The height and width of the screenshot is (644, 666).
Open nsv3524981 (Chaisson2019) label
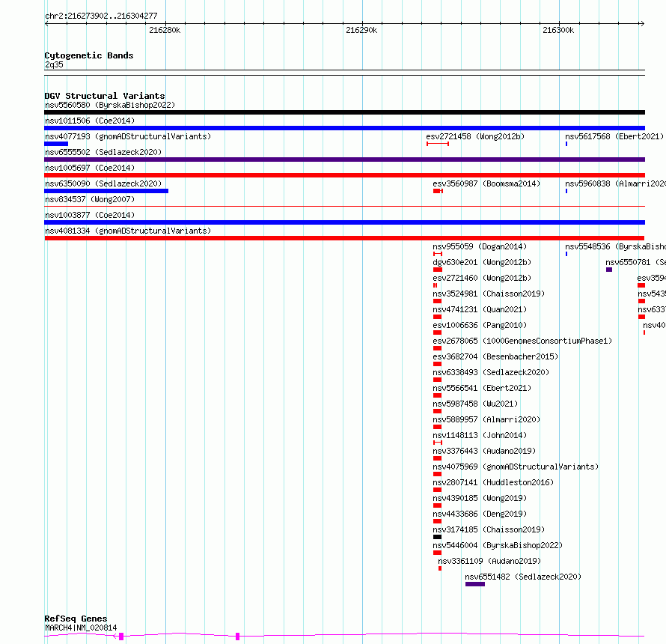coord(489,294)
